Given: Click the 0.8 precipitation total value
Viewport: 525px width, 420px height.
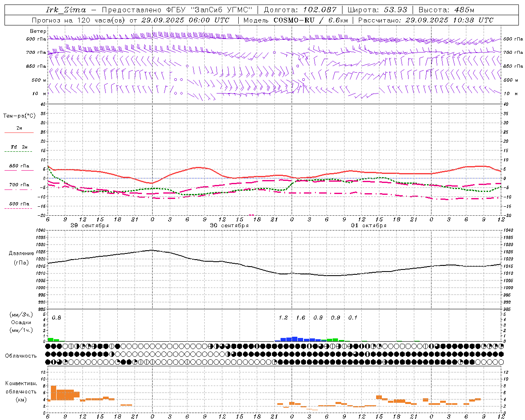Looking at the screenshot, I should [56, 317].
